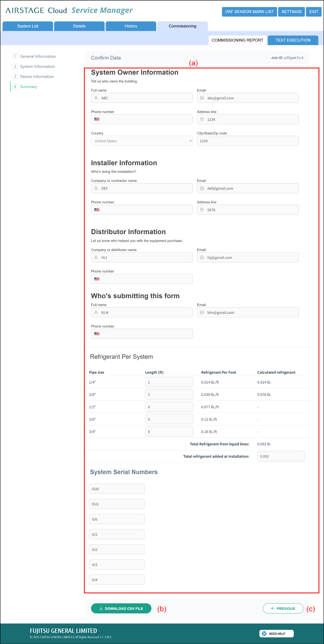Screen dimensions: 324x644
Task: Click the Total refrigerant added at installation field
Action: tap(281, 456)
